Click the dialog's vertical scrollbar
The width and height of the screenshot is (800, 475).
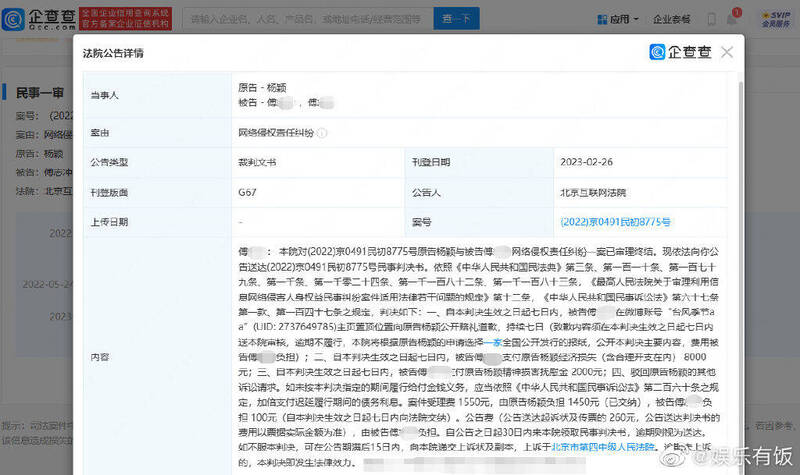[x=740, y=200]
